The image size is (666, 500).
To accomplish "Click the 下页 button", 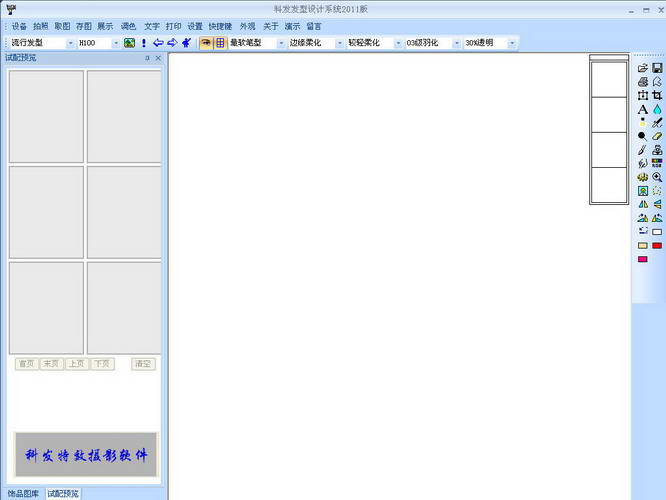I will coord(102,364).
